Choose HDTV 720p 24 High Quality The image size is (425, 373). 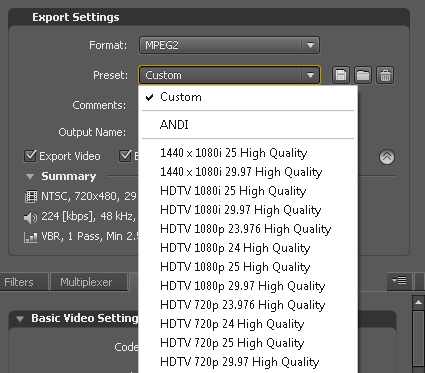248,324
